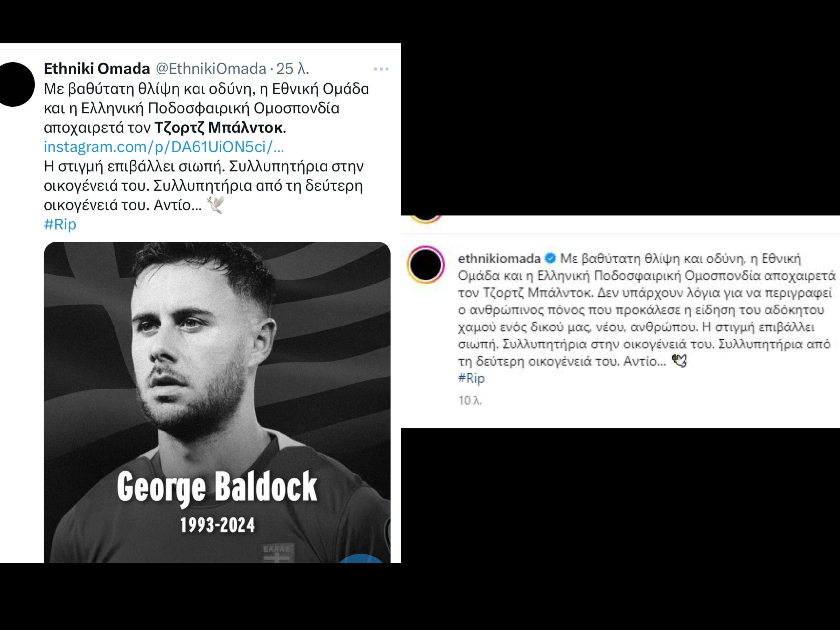Click the @EthnikiOmada handle
Image resolution: width=840 pixels, height=630 pixels.
pos(211,69)
